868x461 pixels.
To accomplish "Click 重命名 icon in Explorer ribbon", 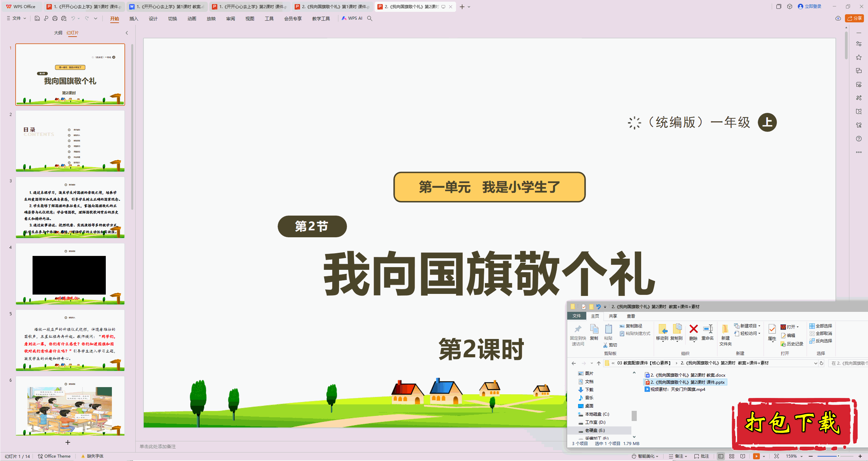I will (708, 333).
